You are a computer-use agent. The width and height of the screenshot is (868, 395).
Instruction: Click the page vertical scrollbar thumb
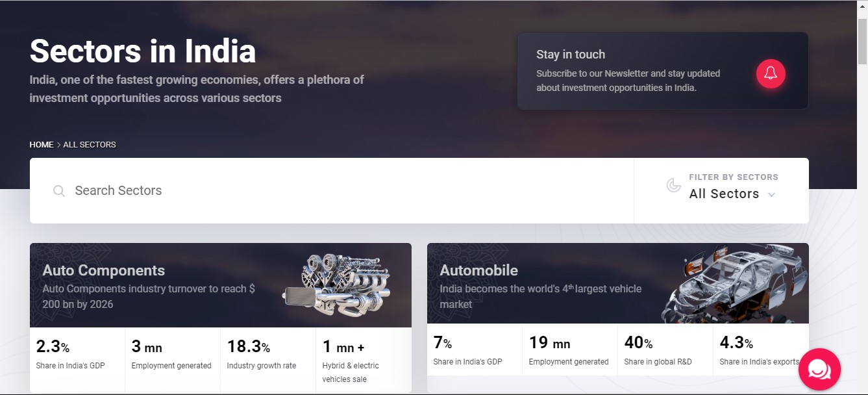point(862,41)
